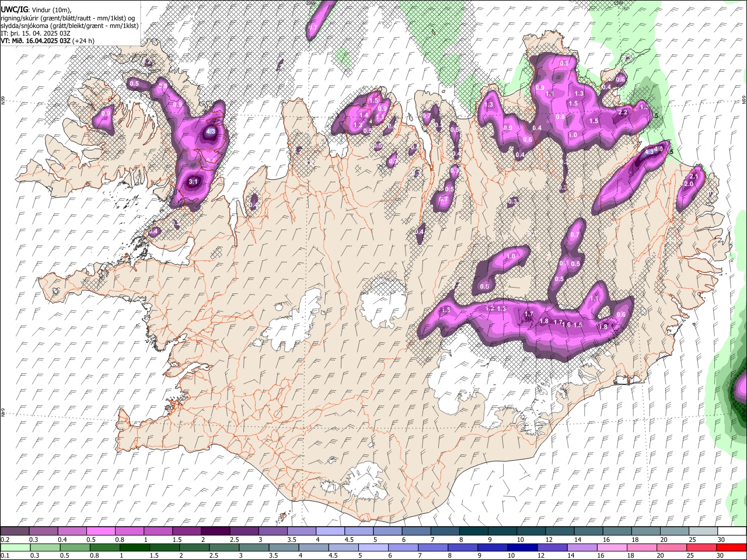Image resolution: width=747 pixels, height=560 pixels.
Task: Select the 8–9 royal blue rain scale swatch
Action: point(463,547)
